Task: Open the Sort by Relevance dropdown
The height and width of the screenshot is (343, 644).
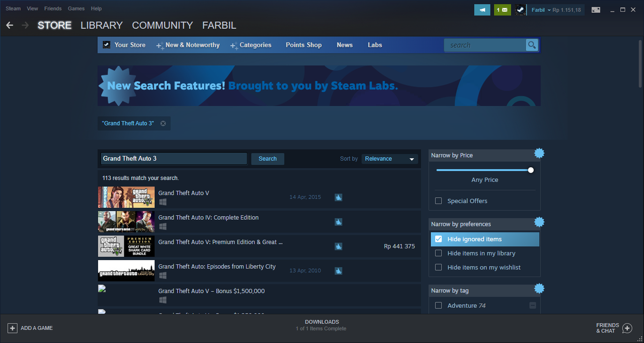Action: pyautogui.click(x=390, y=159)
